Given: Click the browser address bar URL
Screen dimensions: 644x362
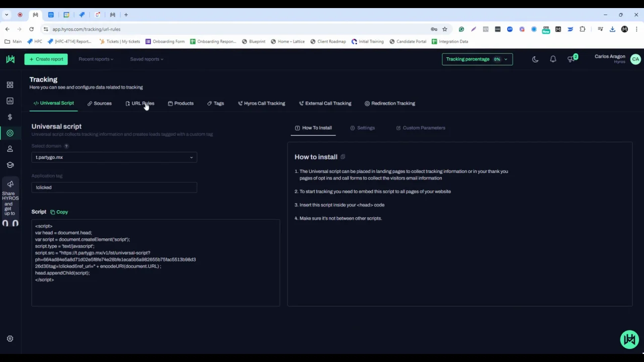Looking at the screenshot, I should [x=87, y=29].
